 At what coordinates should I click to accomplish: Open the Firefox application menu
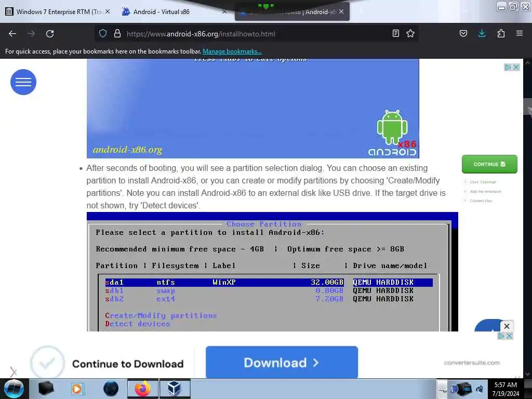[x=519, y=34]
